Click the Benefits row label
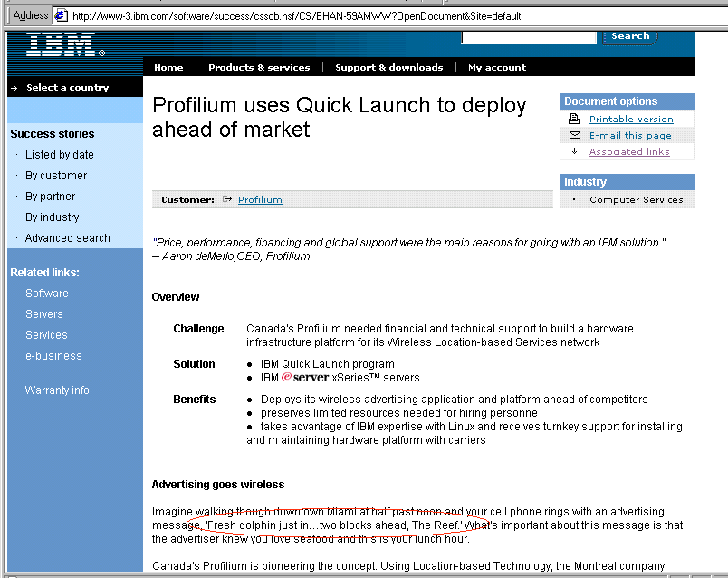This screenshot has width=728, height=578. coord(195,400)
